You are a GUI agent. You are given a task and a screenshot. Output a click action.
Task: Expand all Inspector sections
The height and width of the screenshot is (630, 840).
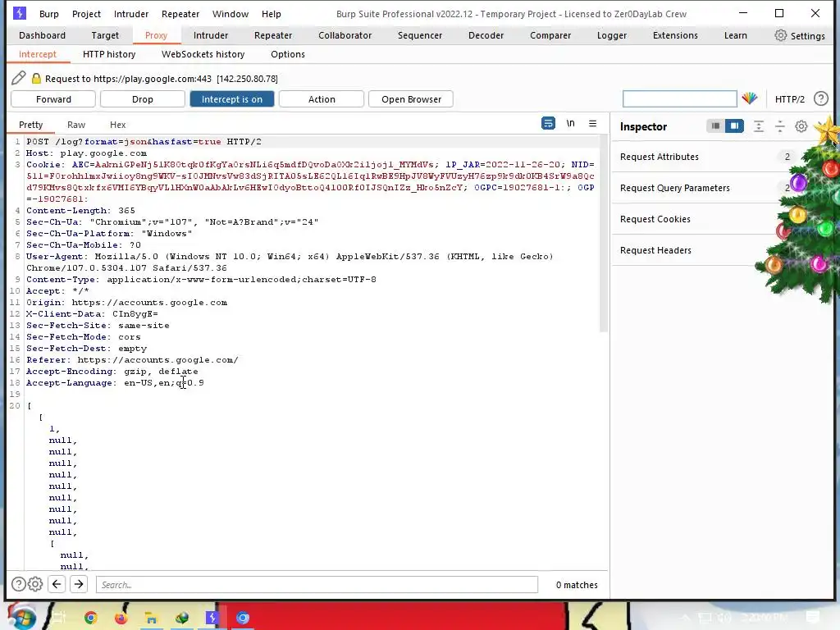click(x=759, y=126)
